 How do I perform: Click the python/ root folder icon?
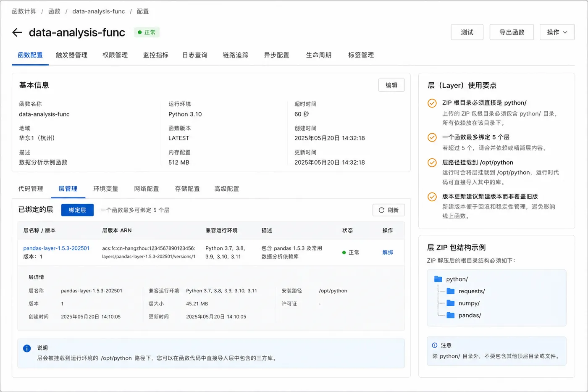point(438,279)
